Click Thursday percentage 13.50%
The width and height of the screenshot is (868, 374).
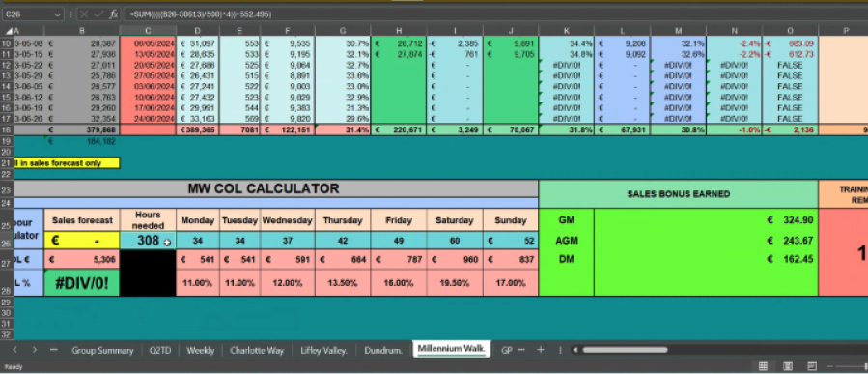click(x=343, y=283)
